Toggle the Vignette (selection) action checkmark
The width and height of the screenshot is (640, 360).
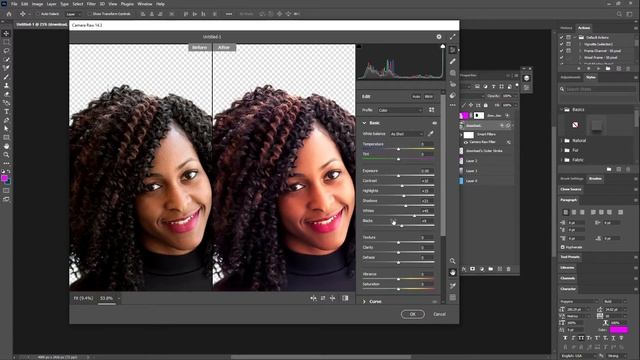[562, 44]
